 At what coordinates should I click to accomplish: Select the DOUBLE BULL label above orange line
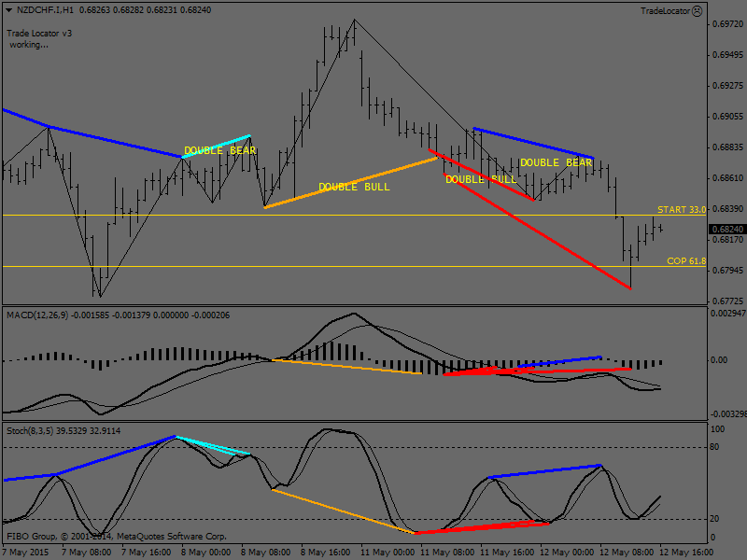[x=354, y=187]
